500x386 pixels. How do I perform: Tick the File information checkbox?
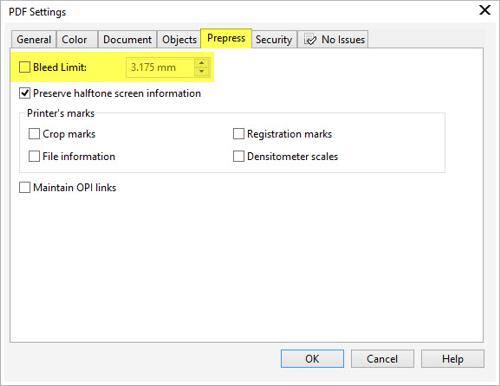34,156
